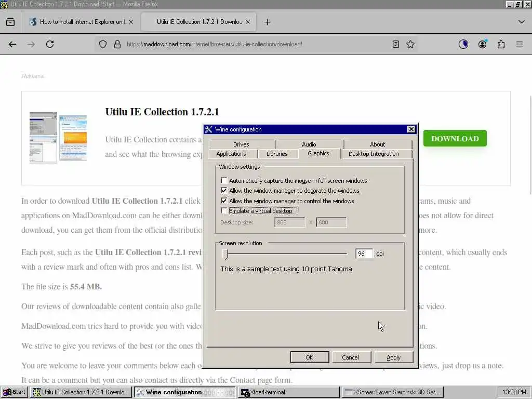Switch to the Audio tab
The width and height of the screenshot is (532, 399).
coord(309,144)
